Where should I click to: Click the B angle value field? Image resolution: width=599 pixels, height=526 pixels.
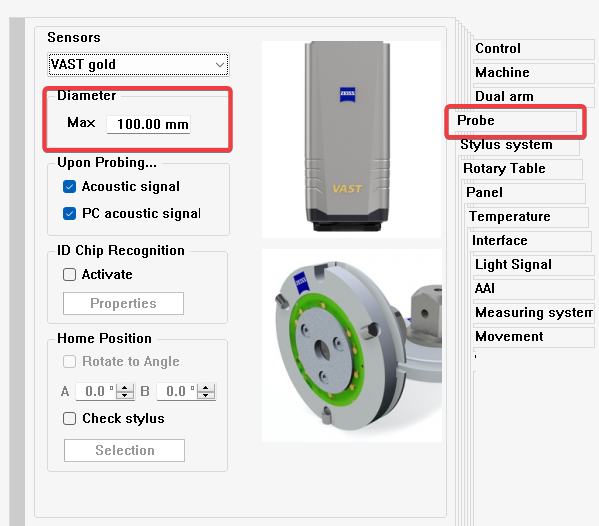point(178,391)
